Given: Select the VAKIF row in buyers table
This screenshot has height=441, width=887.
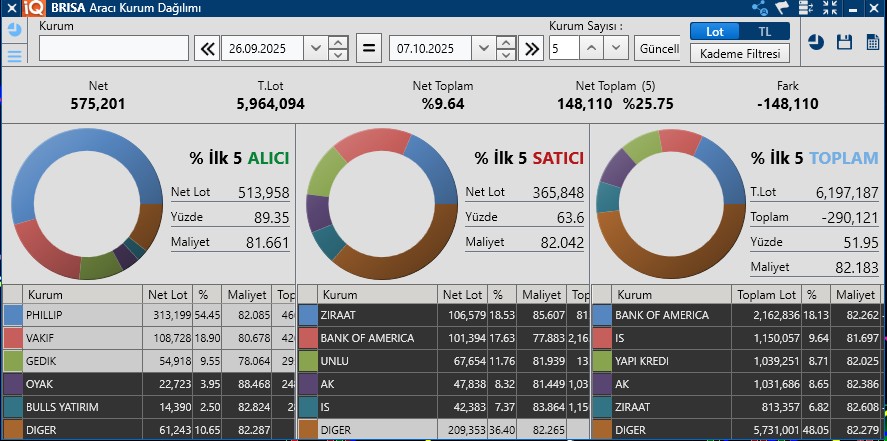Looking at the screenshot, I should click(149, 338).
